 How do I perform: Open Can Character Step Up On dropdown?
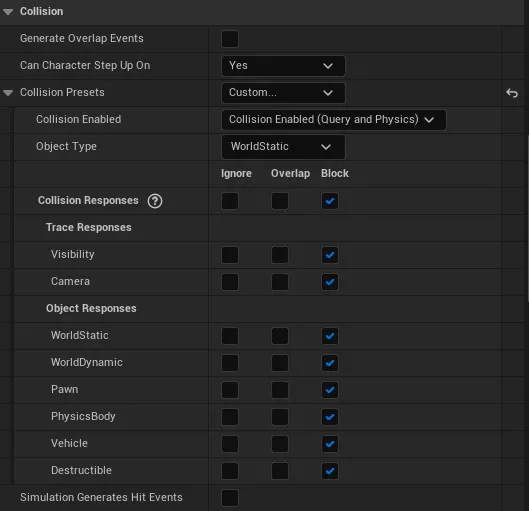[283, 66]
